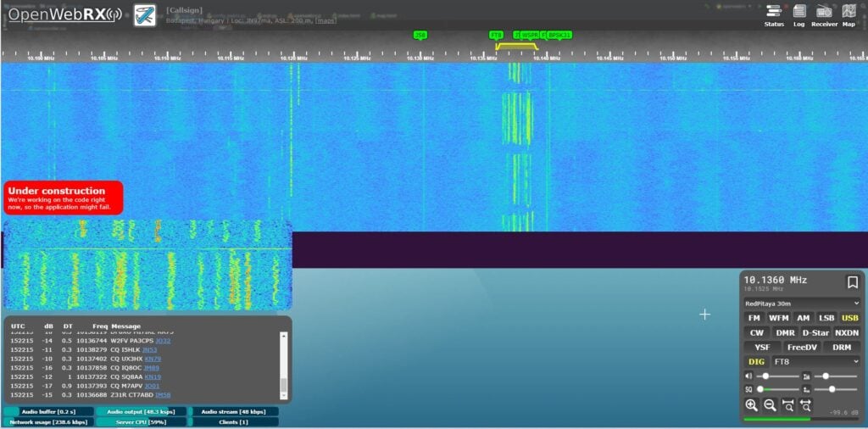Adjust the waterfall maximum level slider

tap(836, 376)
